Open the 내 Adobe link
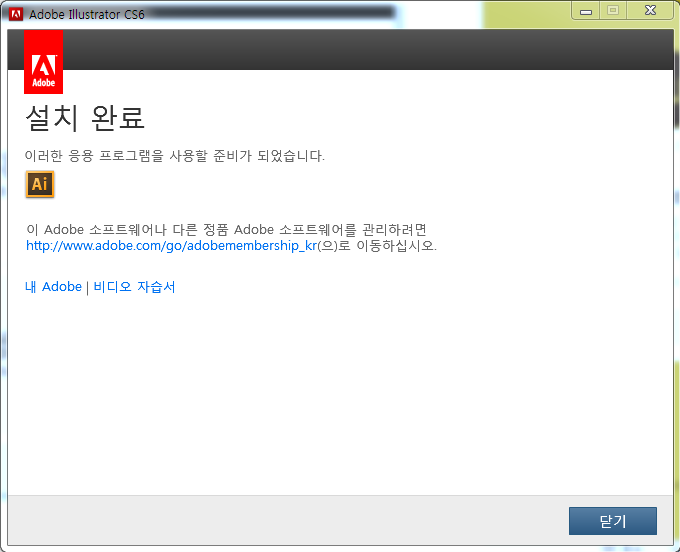This screenshot has height=552, width=680. click(x=53, y=287)
